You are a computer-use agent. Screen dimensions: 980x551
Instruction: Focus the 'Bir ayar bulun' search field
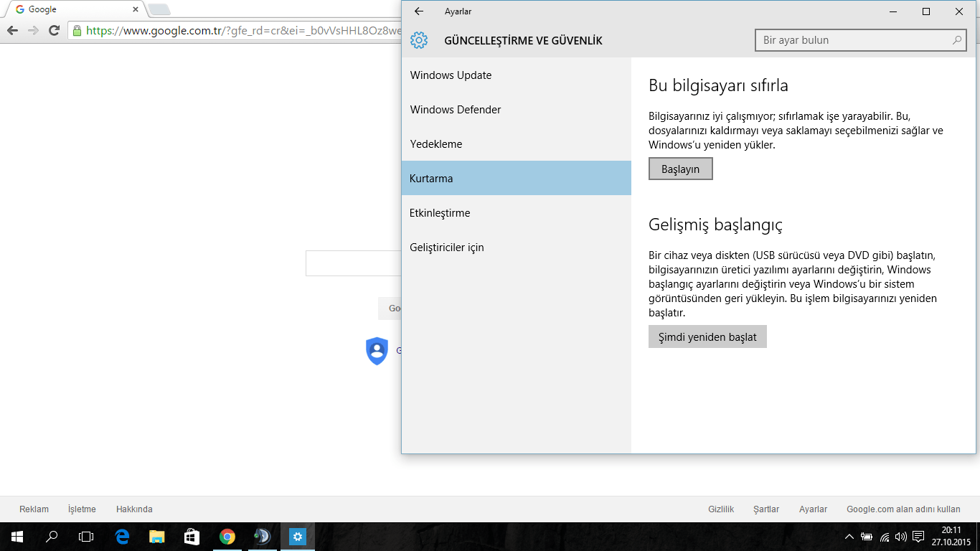point(861,40)
